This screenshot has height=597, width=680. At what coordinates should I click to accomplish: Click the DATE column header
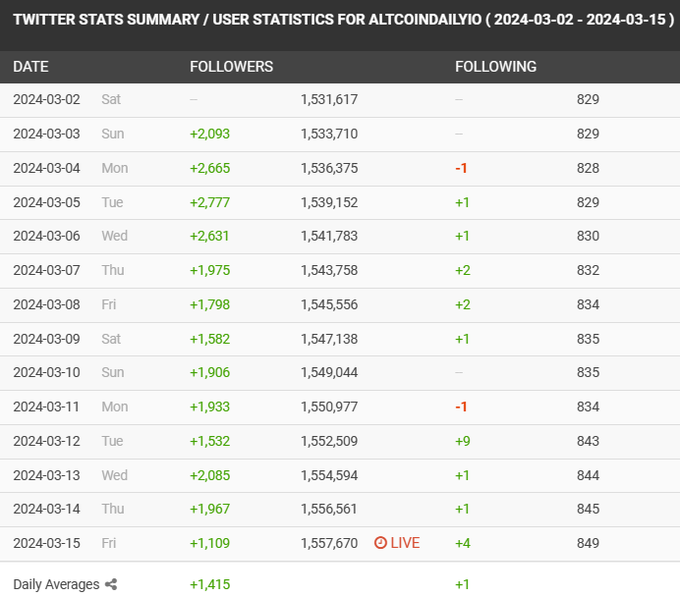(x=31, y=67)
